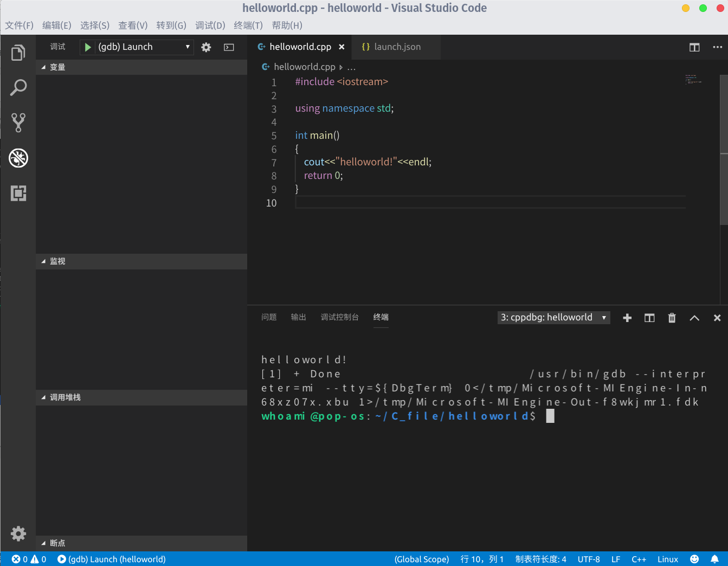Open the Extensions view icon
Viewport: 728px width, 566px height.
coord(18,193)
